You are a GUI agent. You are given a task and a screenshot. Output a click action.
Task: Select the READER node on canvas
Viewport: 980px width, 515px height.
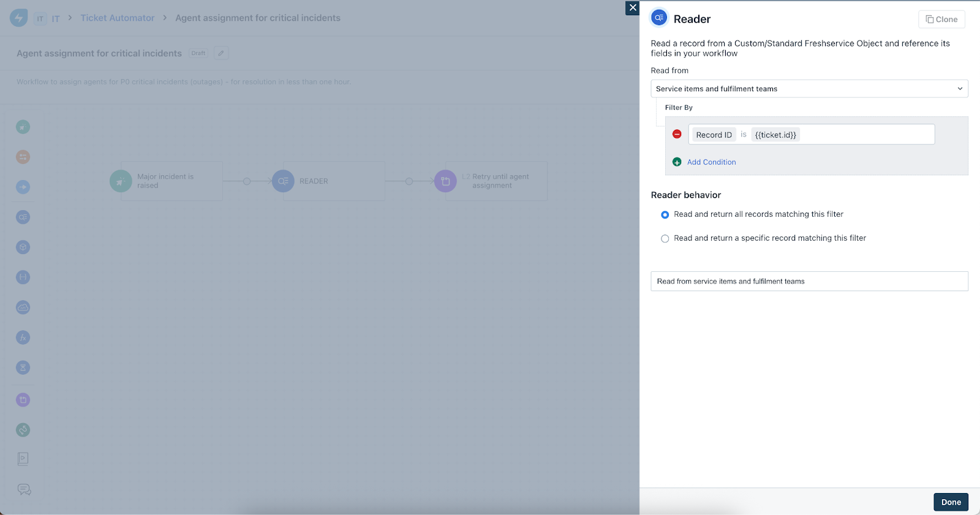coord(334,181)
